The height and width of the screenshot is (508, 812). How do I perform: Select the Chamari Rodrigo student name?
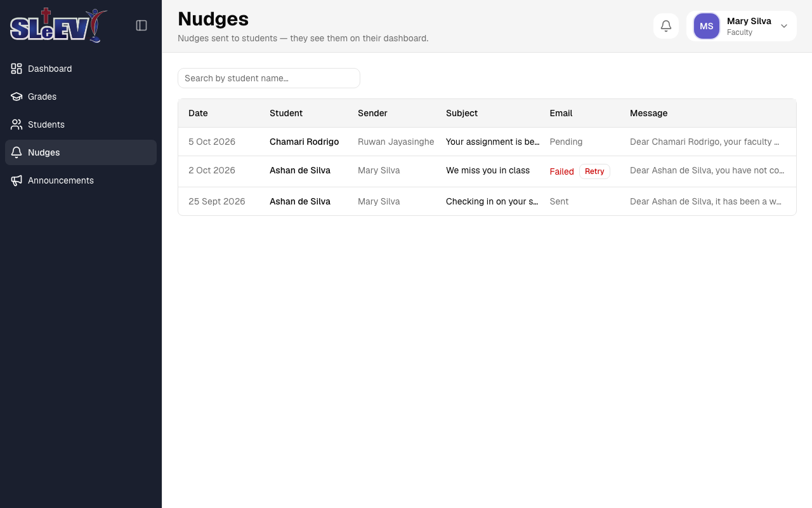tap(304, 142)
